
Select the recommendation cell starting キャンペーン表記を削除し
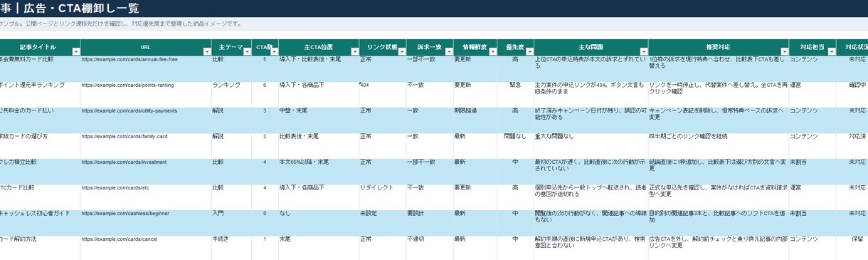point(719,120)
